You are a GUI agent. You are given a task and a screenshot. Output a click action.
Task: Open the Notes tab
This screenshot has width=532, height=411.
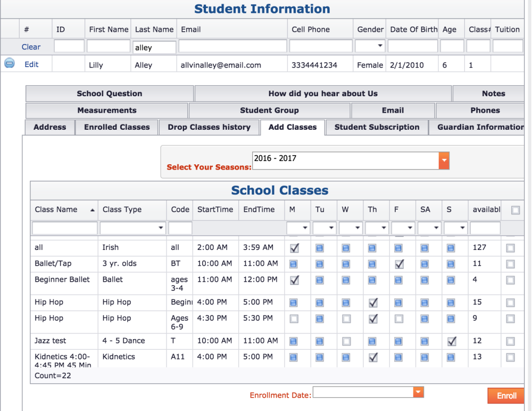(488, 94)
